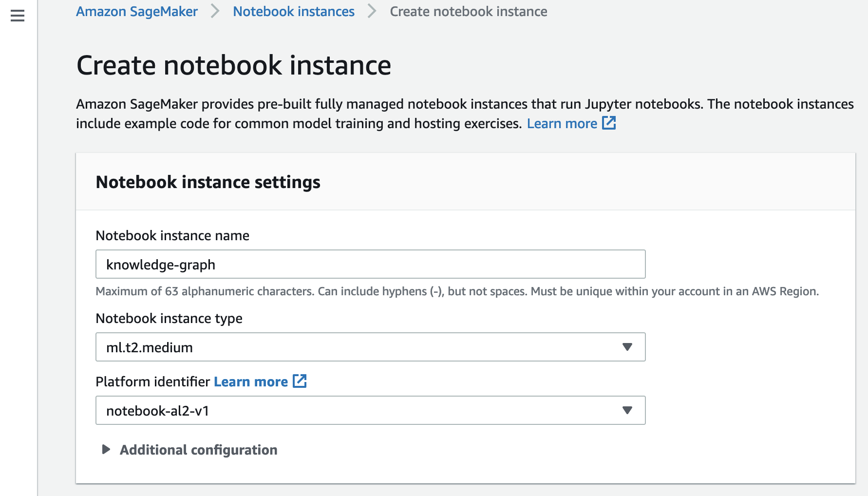This screenshot has height=496, width=868.
Task: Navigate to Notebook instances breadcrumb
Action: click(x=294, y=11)
